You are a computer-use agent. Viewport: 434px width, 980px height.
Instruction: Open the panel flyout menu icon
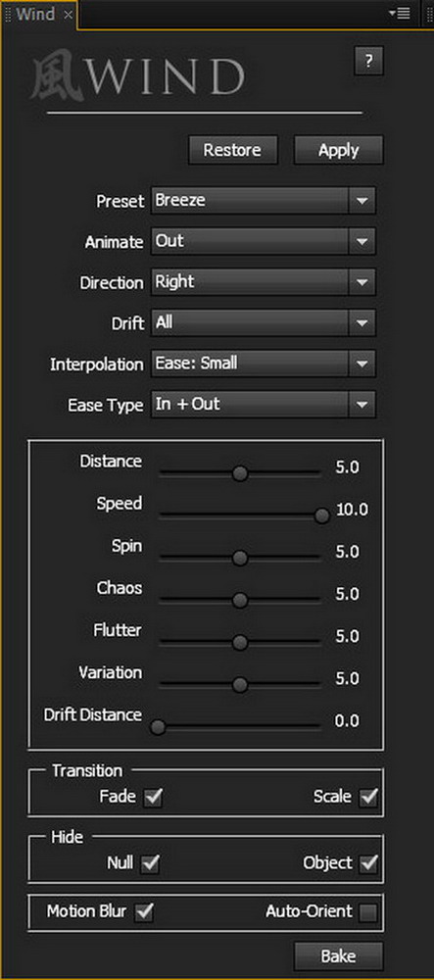(399, 13)
